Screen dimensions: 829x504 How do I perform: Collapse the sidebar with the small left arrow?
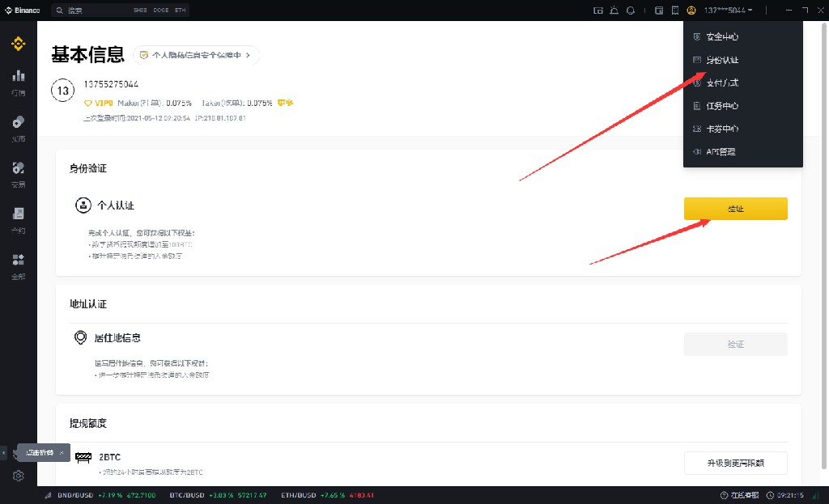(x=4, y=453)
